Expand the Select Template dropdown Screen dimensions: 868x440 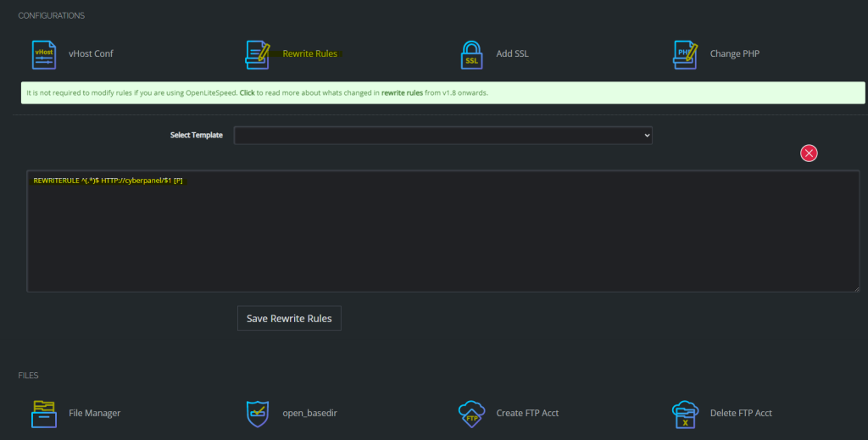[442, 136]
